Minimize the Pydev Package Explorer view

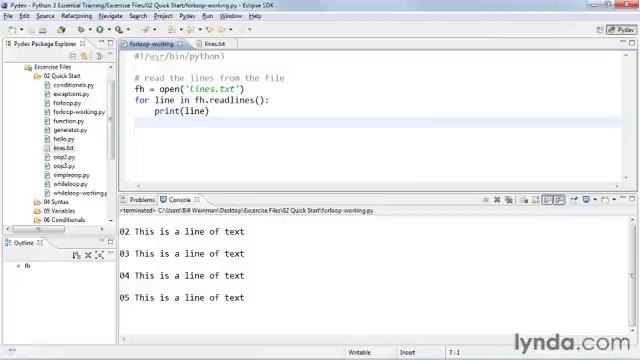[101, 42]
